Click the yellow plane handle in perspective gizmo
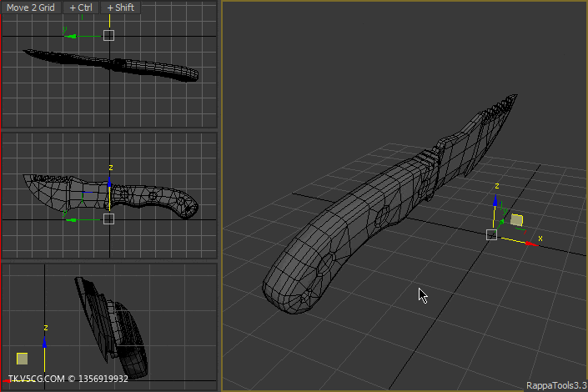Viewport: 588px width, 392px height. 517,220
